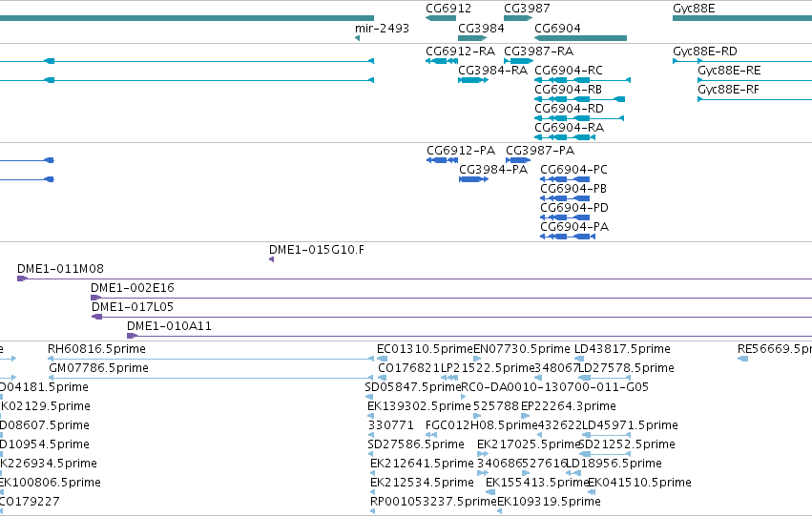The image size is (812, 516).
Task: Select protein CG6904-PC
Action: coord(573,169)
